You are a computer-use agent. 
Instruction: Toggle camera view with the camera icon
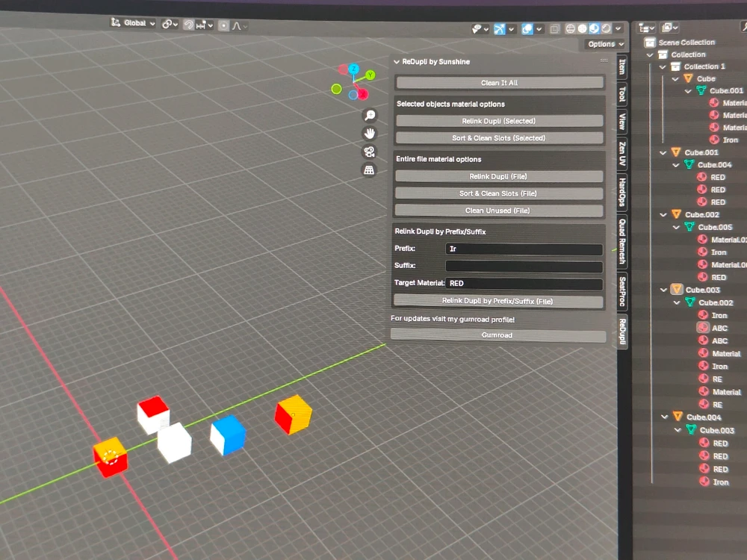point(369,152)
